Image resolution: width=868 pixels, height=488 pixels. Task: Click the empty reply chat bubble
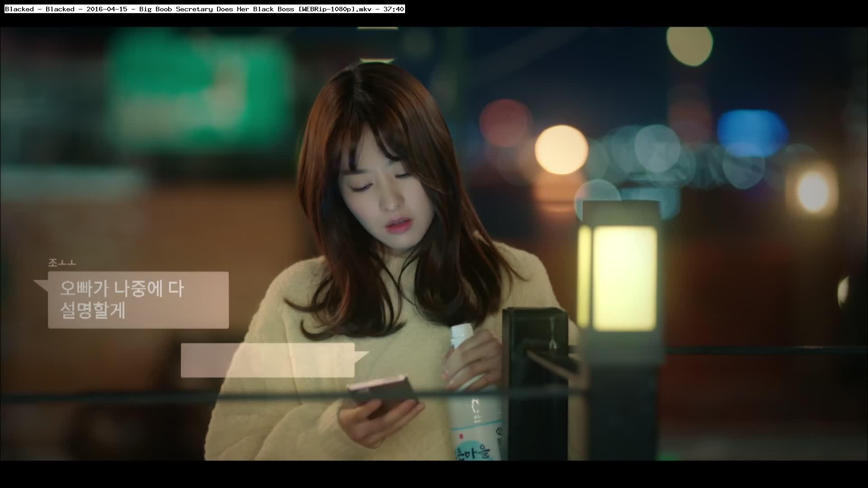click(x=268, y=360)
